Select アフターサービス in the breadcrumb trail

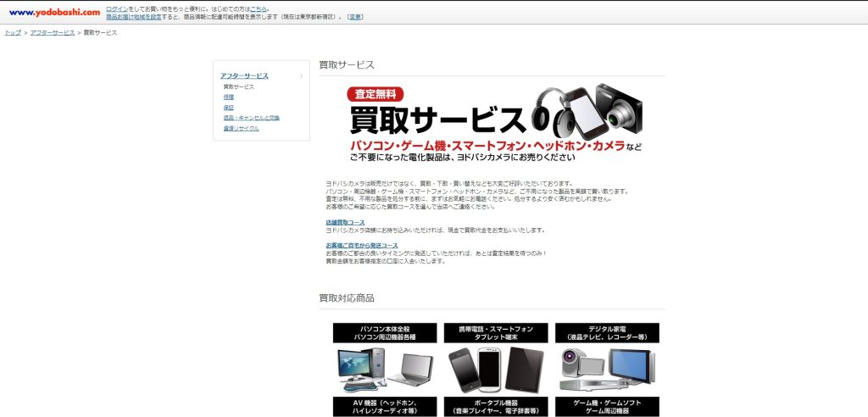point(53,32)
